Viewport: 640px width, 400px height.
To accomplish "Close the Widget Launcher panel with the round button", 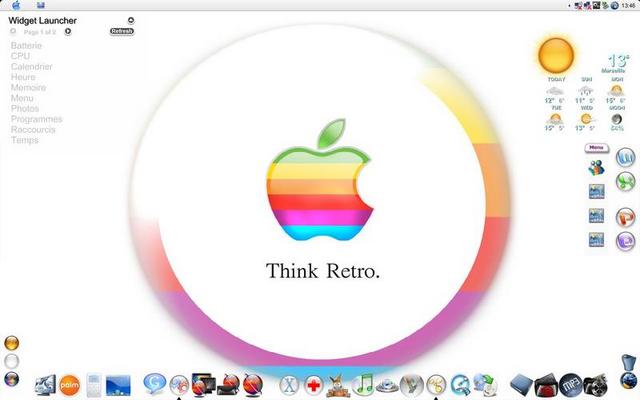I will point(131,20).
